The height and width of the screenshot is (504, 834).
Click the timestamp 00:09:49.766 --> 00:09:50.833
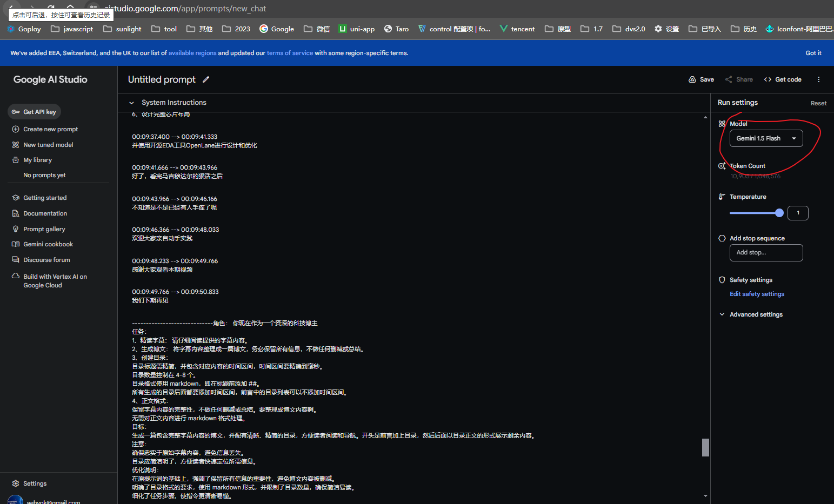175,292
